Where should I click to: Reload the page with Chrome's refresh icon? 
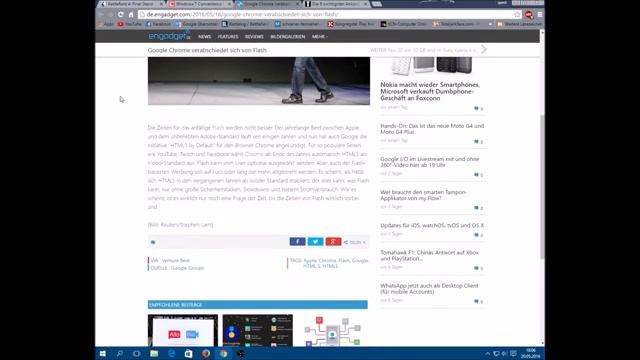pyautogui.click(x=121, y=14)
